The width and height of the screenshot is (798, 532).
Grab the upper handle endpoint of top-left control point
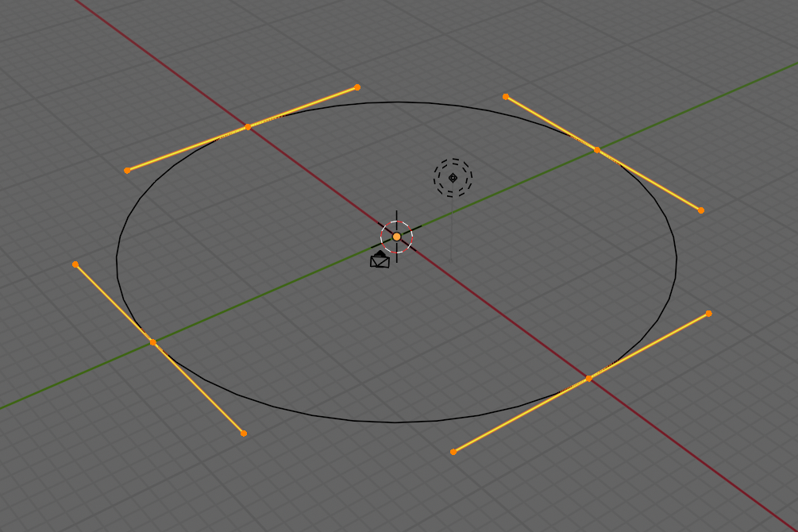[x=357, y=87]
